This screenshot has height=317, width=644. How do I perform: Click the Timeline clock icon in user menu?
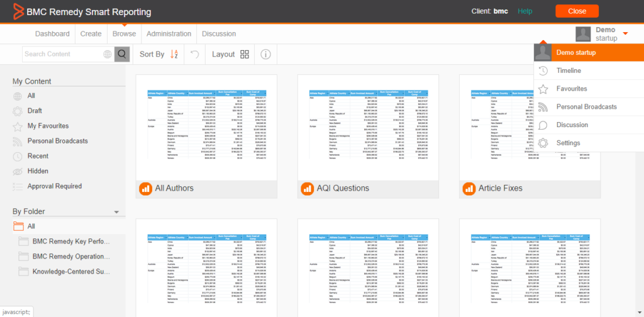tap(543, 70)
